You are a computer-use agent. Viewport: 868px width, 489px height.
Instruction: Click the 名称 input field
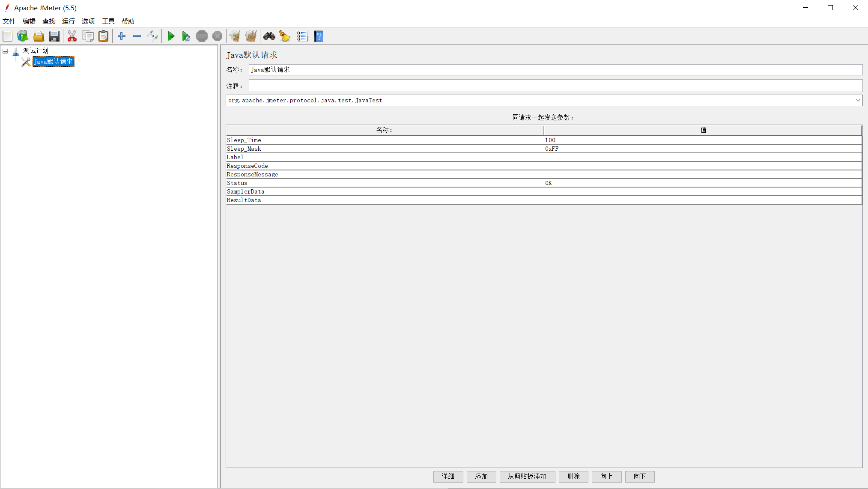555,70
